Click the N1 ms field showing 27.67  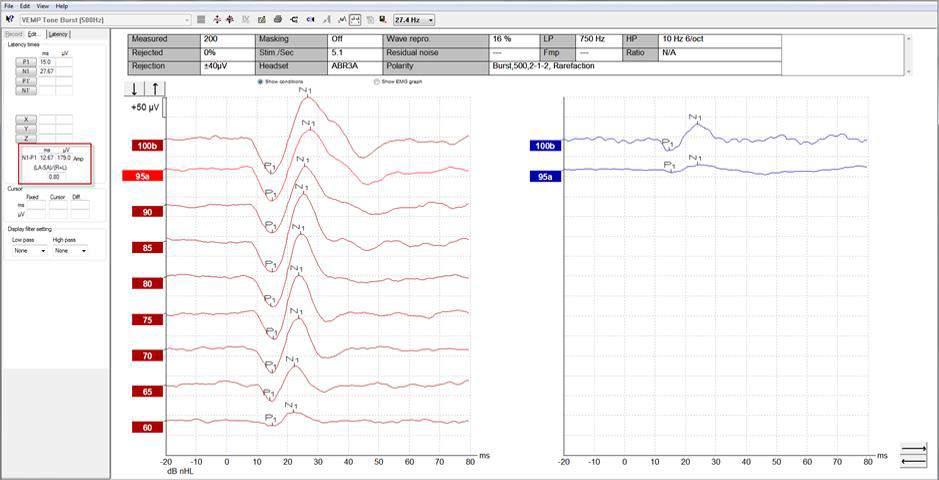[x=47, y=71]
